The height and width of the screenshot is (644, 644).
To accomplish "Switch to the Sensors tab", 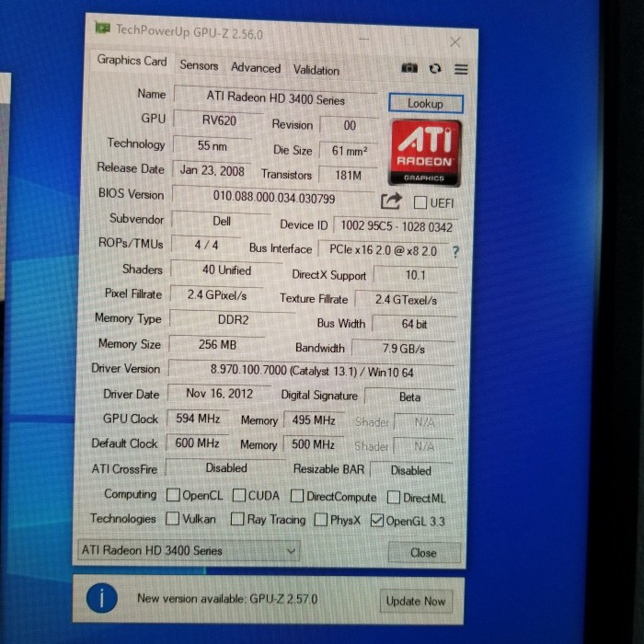I will pos(199,65).
